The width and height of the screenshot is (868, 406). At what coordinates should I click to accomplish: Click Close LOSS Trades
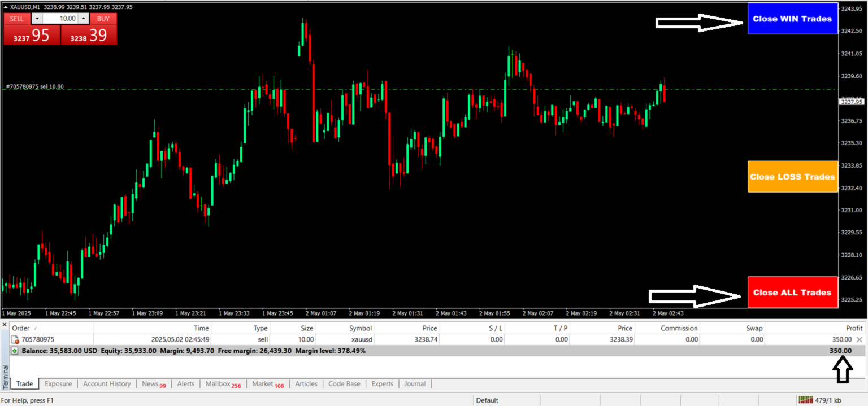click(x=792, y=177)
